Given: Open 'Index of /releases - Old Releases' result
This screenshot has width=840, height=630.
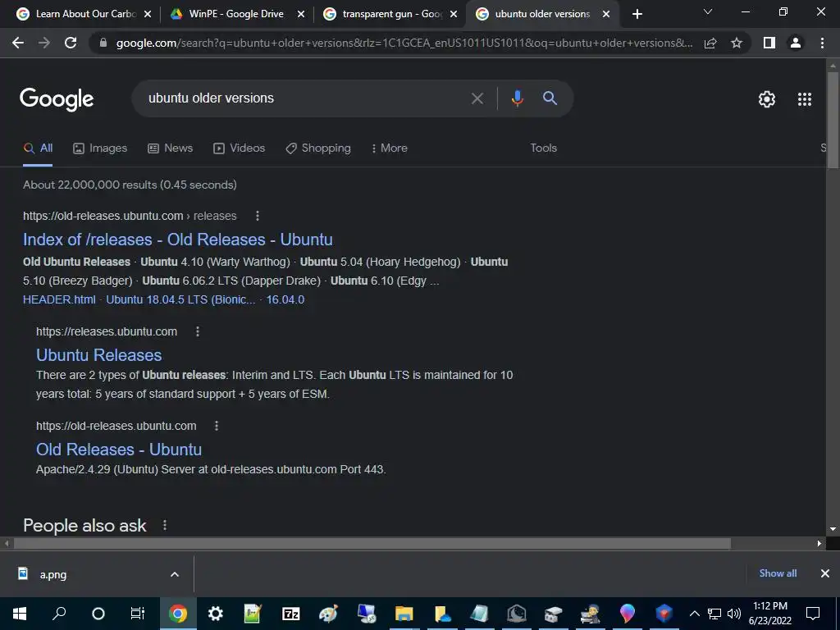Looking at the screenshot, I should pos(178,240).
